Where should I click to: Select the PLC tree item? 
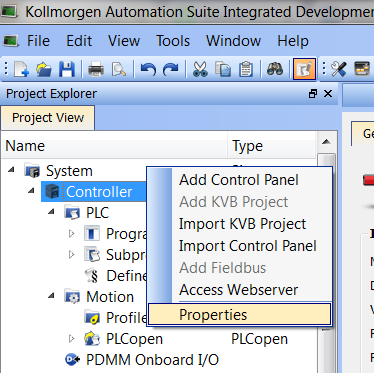[97, 213]
